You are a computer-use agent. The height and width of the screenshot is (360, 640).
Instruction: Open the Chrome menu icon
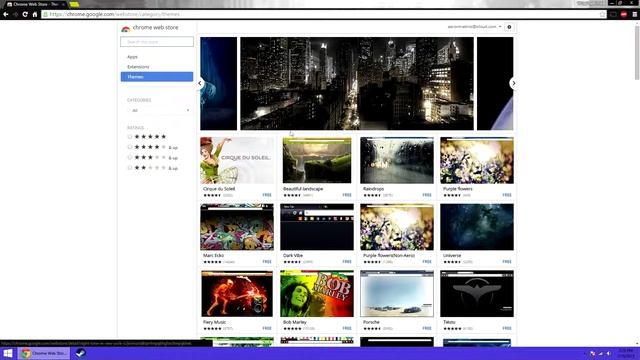click(635, 14)
